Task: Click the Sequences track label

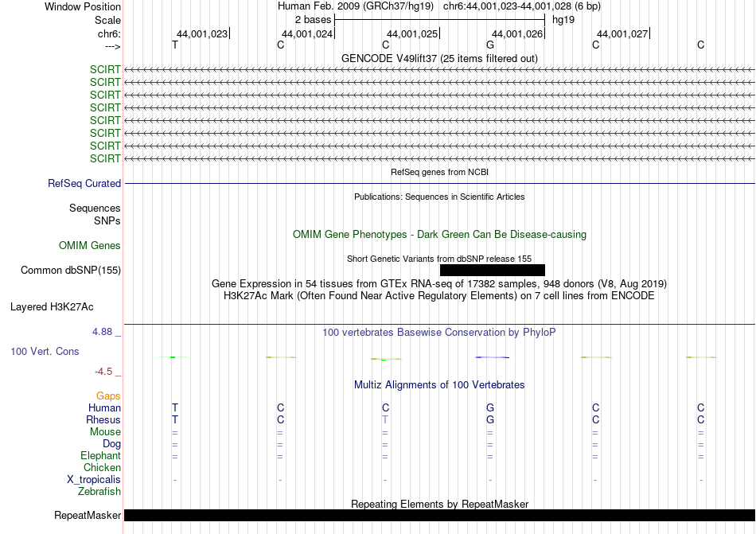Action: click(95, 208)
